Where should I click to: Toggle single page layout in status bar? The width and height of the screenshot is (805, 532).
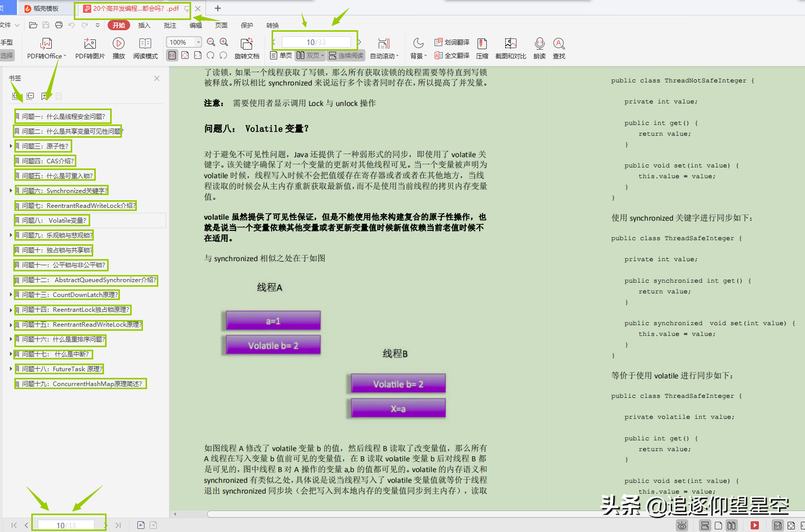tap(718, 525)
